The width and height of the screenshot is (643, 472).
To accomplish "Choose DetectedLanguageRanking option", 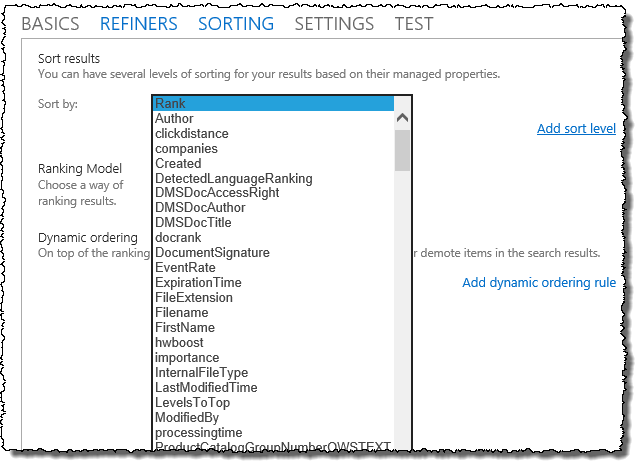I will click(233, 179).
